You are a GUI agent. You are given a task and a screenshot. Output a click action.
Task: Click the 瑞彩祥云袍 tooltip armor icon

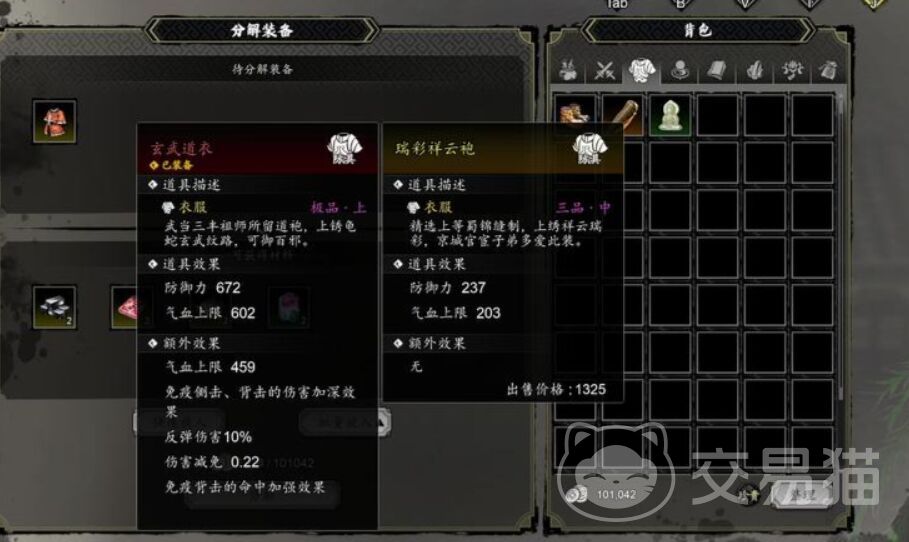point(590,148)
